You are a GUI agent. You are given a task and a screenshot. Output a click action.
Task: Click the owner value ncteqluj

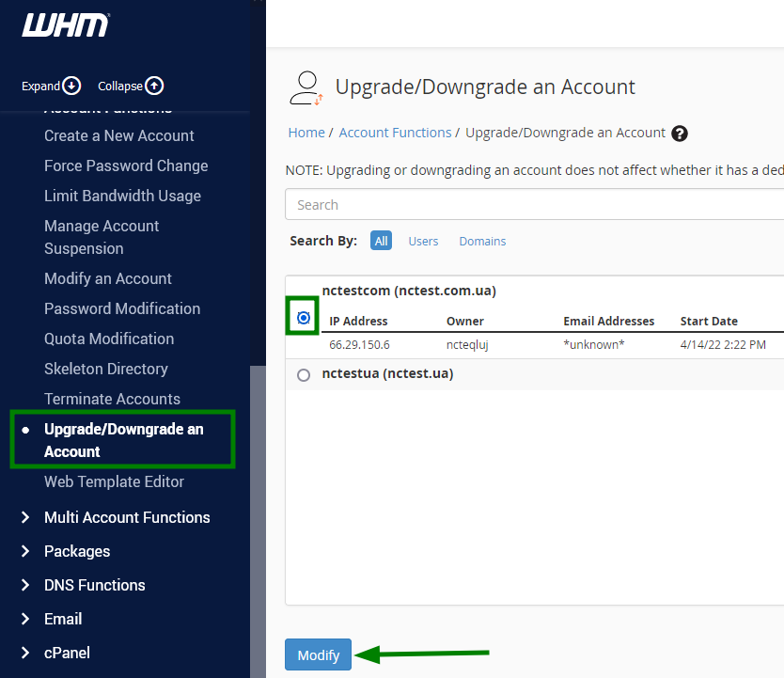[467, 344]
